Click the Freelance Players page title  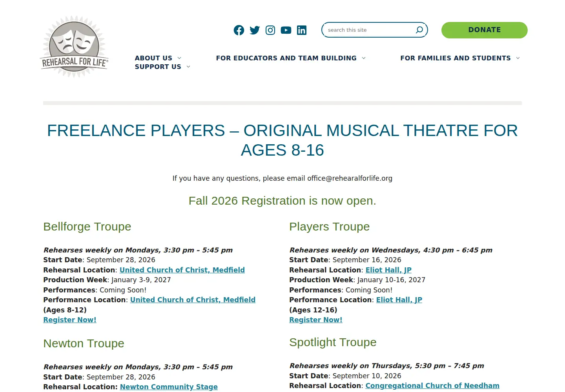click(x=282, y=140)
